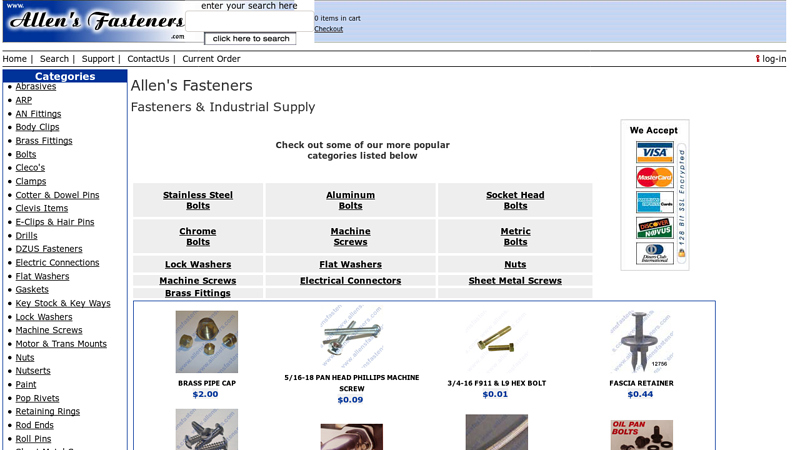Viewport: 800px width, 450px height.
Task: Focus the search text field
Action: pyautogui.click(x=249, y=21)
